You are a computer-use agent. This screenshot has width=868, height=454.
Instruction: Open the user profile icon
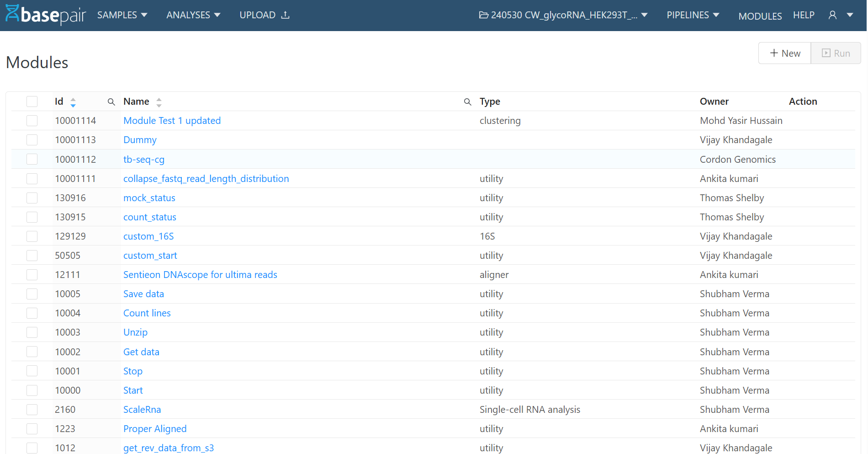[x=831, y=15]
